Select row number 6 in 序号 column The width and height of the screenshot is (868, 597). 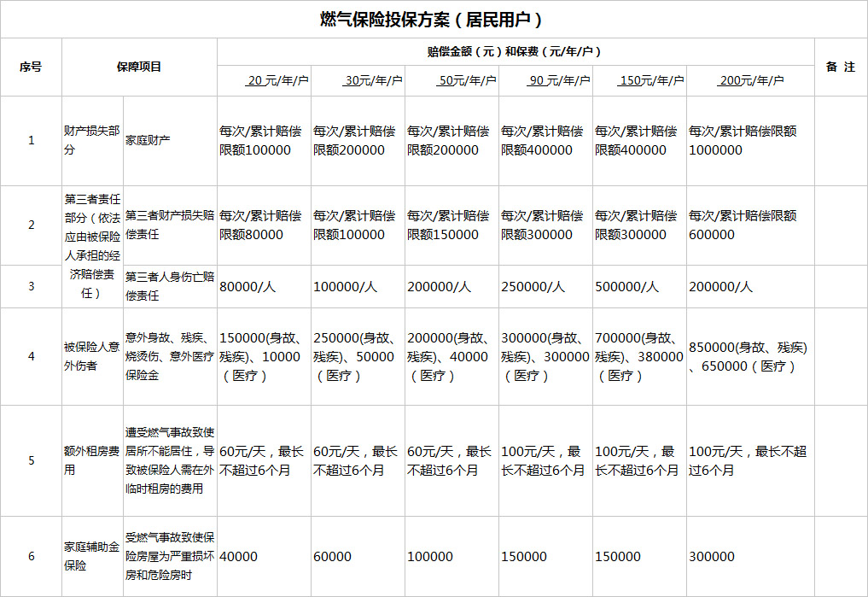point(31,557)
